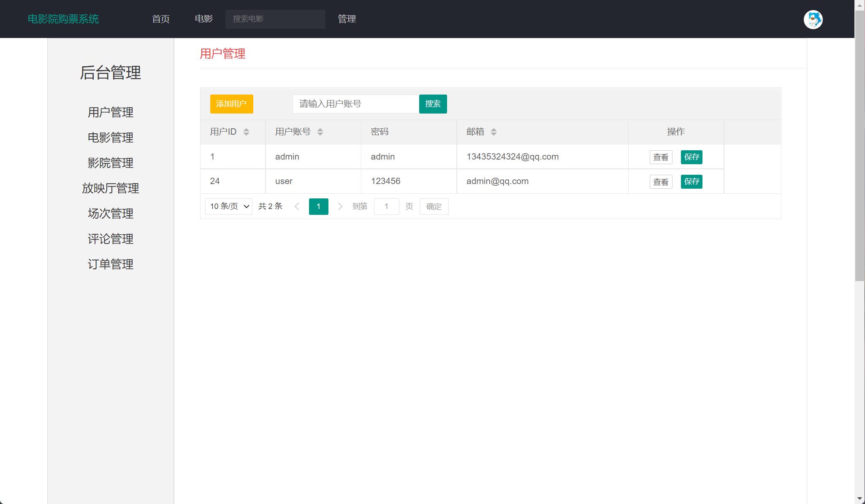
Task: Click the yellow 添加用户 button
Action: coord(232,104)
